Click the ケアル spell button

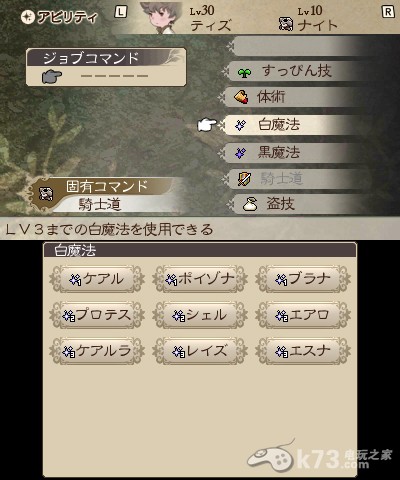point(97,279)
